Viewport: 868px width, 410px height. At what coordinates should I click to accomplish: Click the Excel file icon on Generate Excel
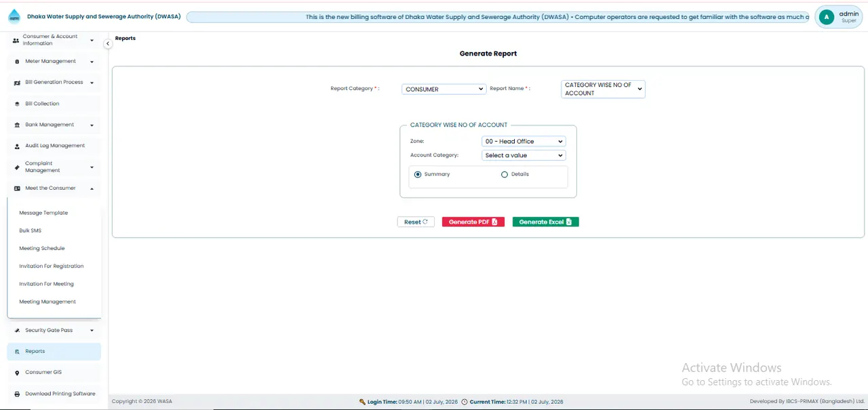pyautogui.click(x=569, y=222)
